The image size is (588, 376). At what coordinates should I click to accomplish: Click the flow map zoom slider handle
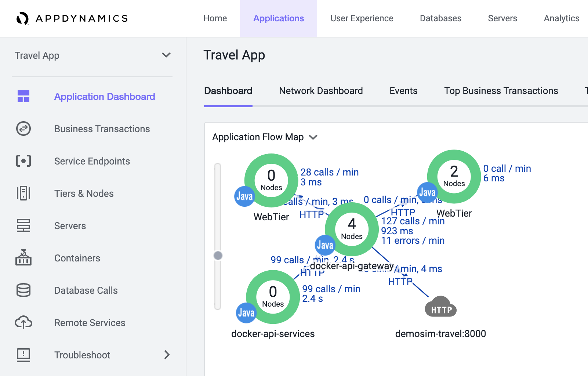[218, 256]
